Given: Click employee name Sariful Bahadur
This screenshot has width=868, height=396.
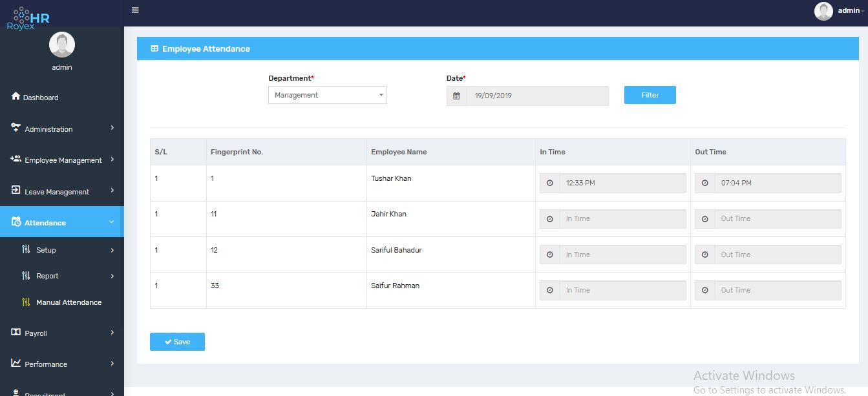Looking at the screenshot, I should (x=396, y=250).
